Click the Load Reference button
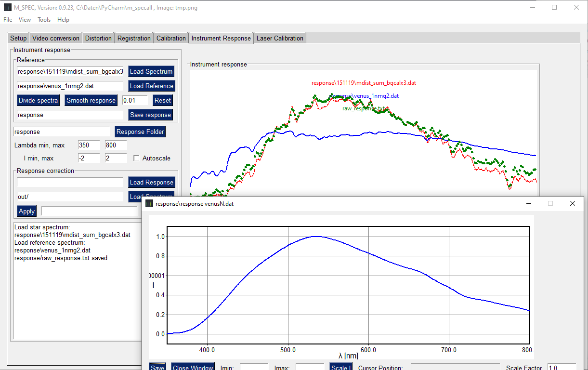The height and width of the screenshot is (370, 588). (x=151, y=86)
